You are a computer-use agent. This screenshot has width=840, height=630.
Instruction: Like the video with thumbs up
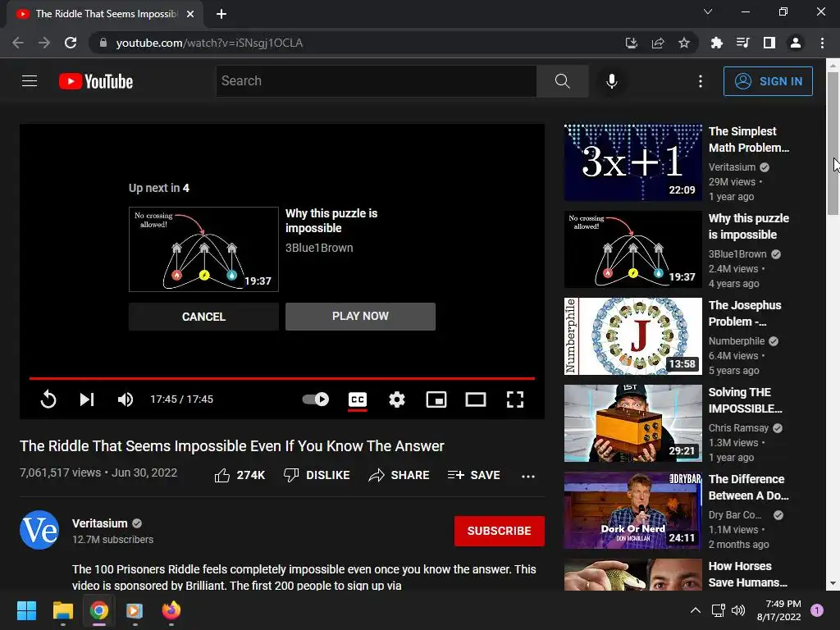pos(240,475)
